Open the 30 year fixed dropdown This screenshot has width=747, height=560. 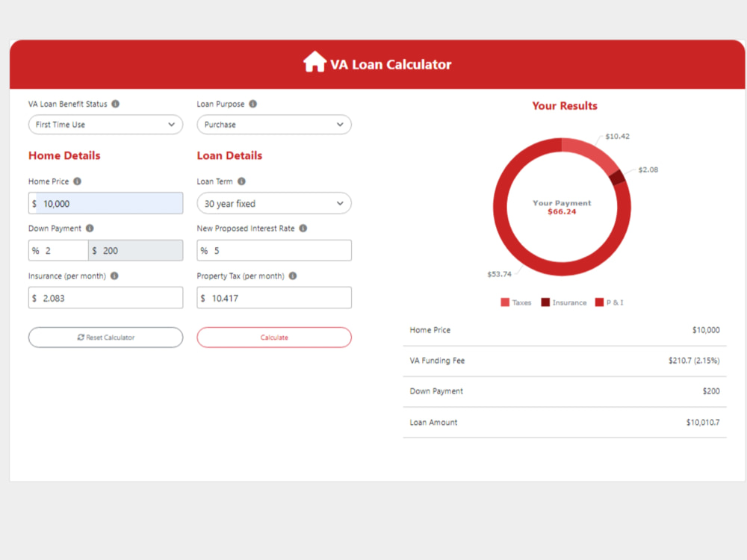(x=274, y=203)
